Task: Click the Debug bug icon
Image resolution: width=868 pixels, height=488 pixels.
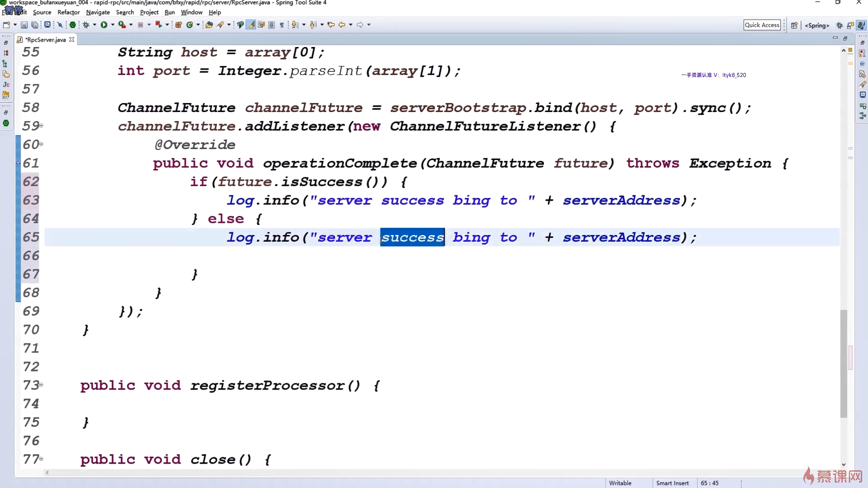Action: click(86, 25)
